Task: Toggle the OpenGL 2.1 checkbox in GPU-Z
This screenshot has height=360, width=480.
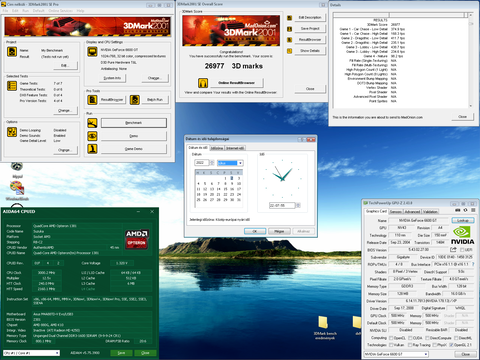Action: point(451,345)
